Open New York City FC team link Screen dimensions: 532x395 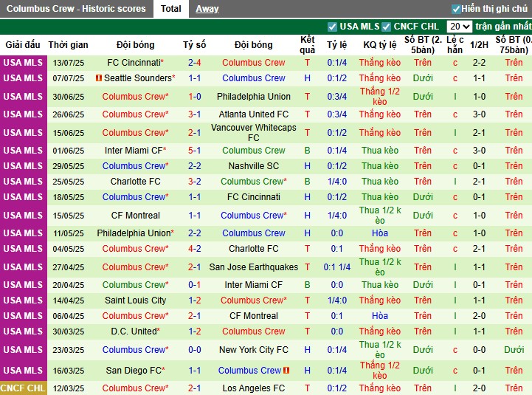point(253,349)
